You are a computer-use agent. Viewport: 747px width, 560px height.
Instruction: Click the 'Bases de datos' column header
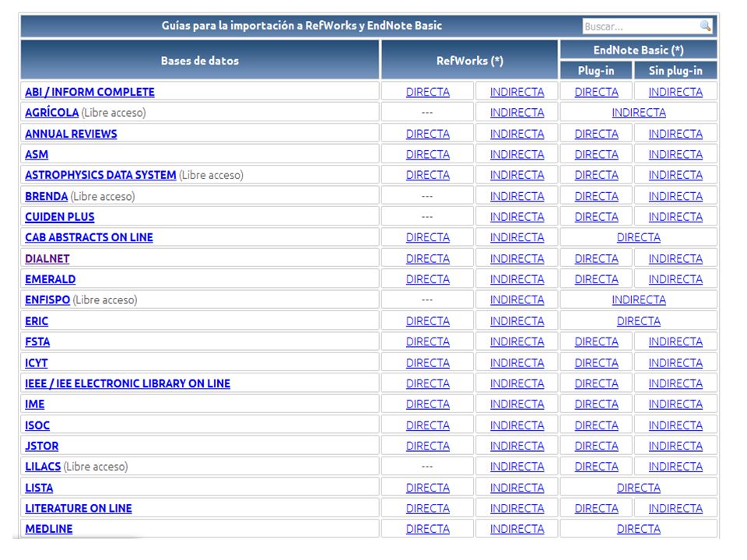[200, 60]
